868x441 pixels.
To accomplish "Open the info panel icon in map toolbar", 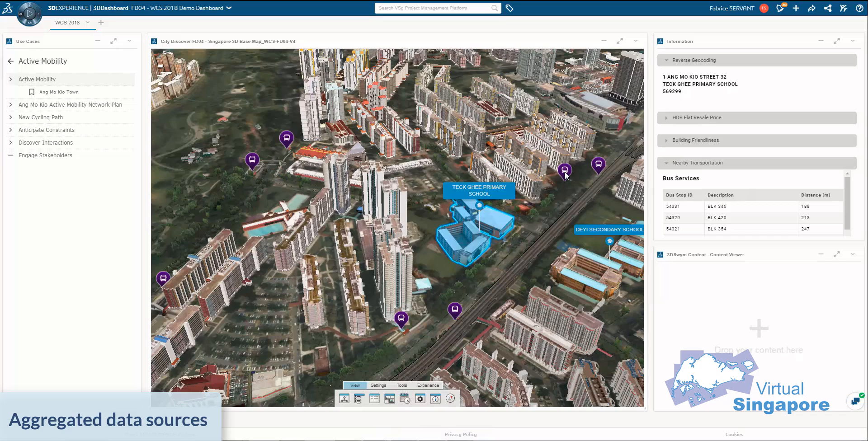I will tap(435, 399).
